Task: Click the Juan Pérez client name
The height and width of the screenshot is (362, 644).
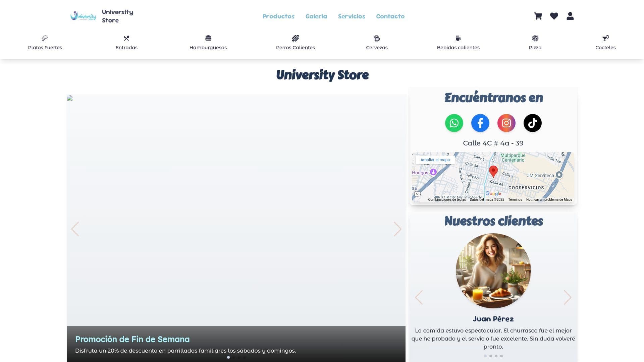Action: pos(493,319)
